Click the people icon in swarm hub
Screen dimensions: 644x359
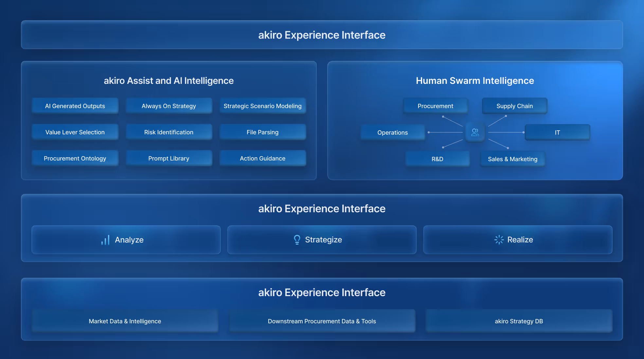475,132
